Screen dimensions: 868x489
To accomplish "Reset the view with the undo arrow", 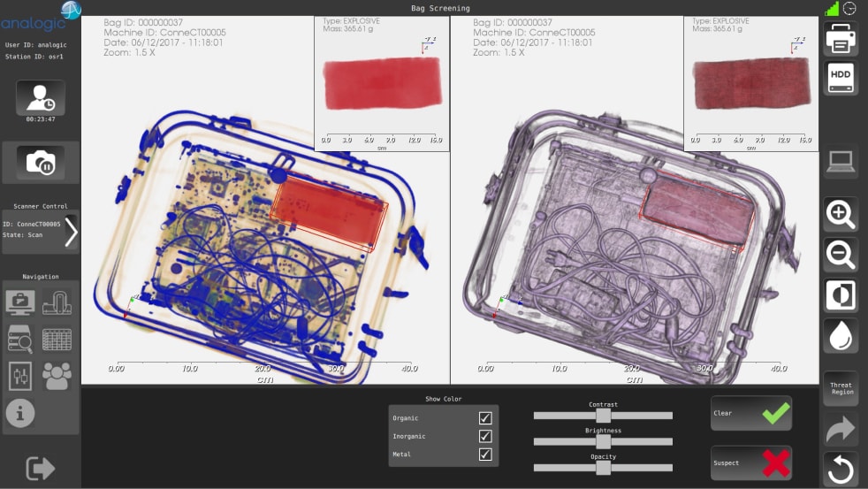I will click(x=841, y=470).
